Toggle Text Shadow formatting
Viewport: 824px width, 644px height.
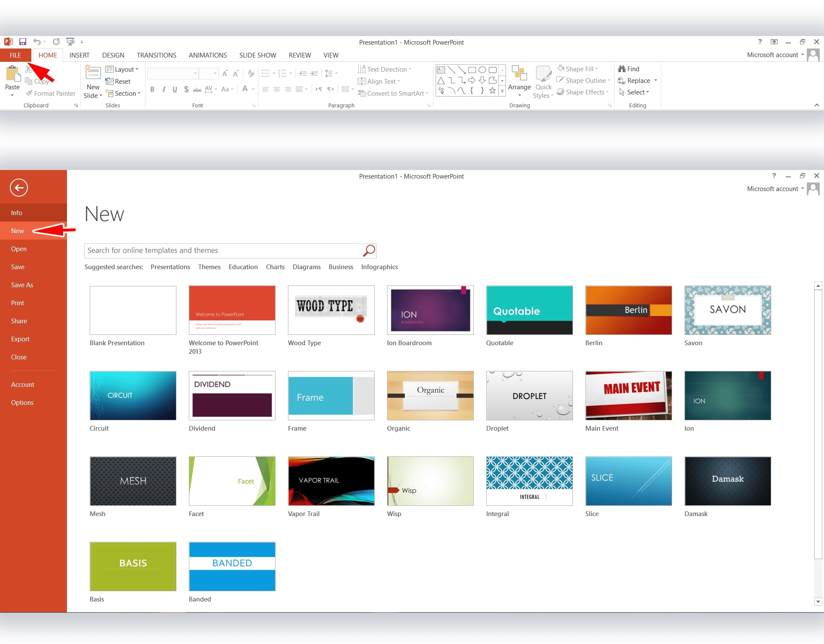click(x=186, y=89)
